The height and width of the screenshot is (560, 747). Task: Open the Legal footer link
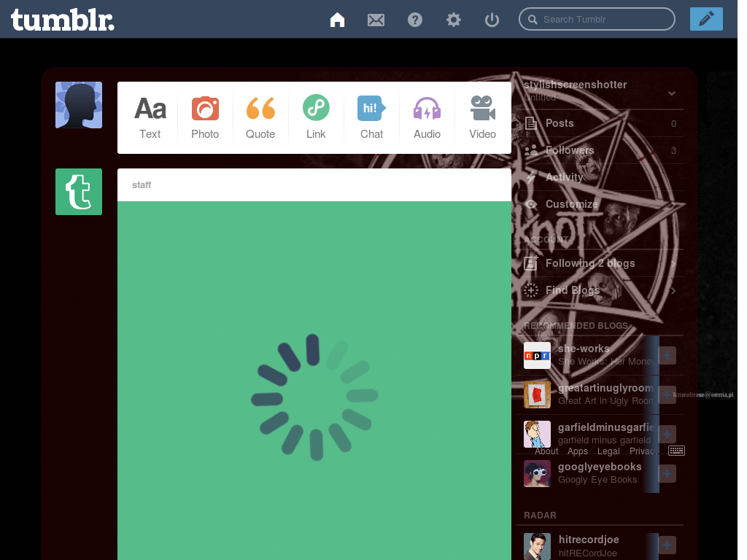tap(608, 451)
